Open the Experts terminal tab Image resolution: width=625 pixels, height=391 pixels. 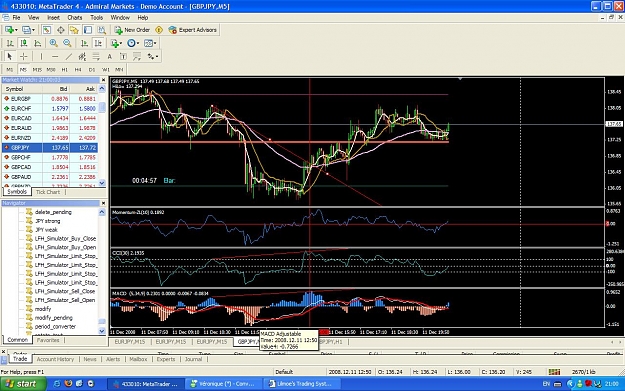[166, 359]
